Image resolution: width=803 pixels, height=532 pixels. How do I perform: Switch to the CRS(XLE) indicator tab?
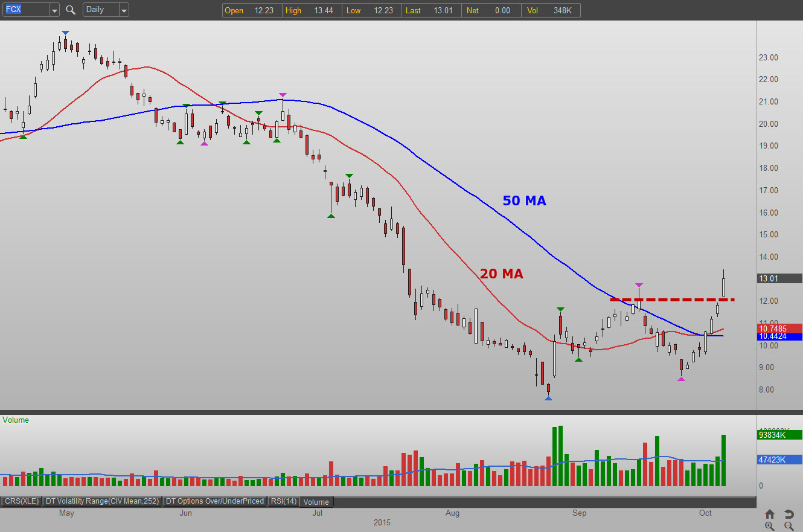click(x=21, y=501)
